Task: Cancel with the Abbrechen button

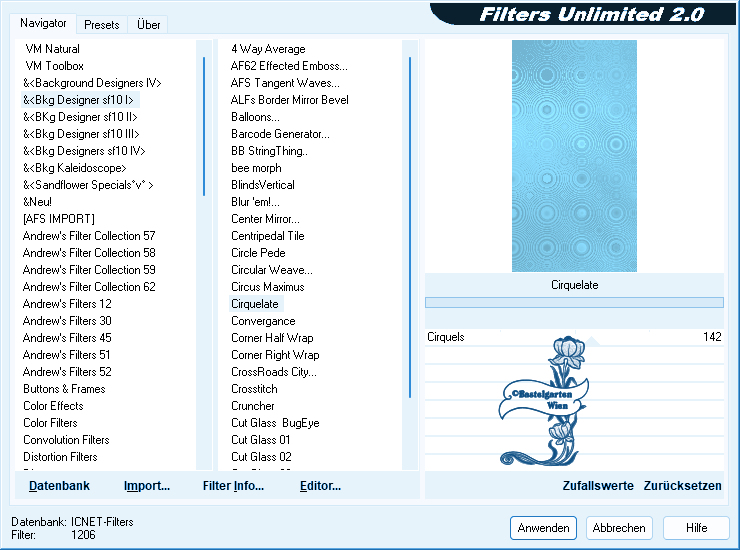Action: (x=619, y=528)
